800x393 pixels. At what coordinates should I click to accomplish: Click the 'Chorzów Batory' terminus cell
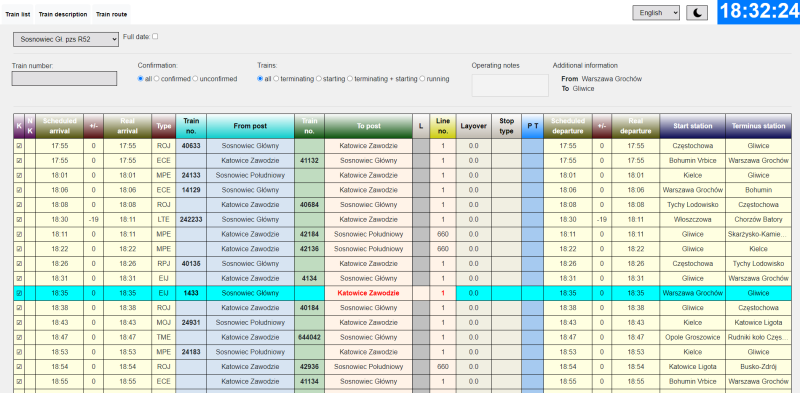(758, 219)
